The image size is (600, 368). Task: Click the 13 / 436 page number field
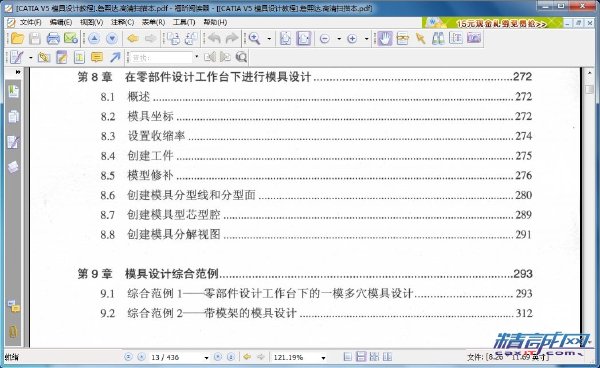click(x=176, y=357)
